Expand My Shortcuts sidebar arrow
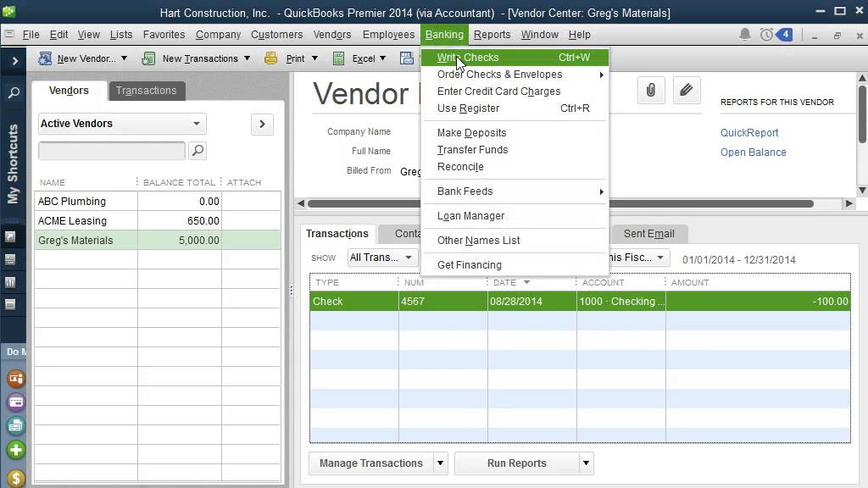The image size is (868, 488). click(x=15, y=61)
